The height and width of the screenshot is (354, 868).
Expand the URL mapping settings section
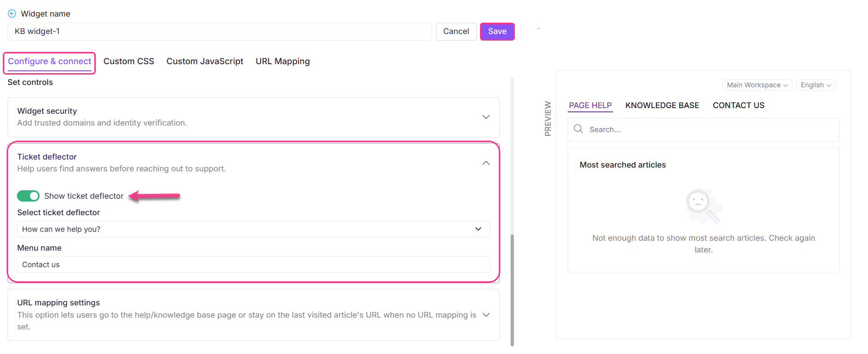pos(486,315)
